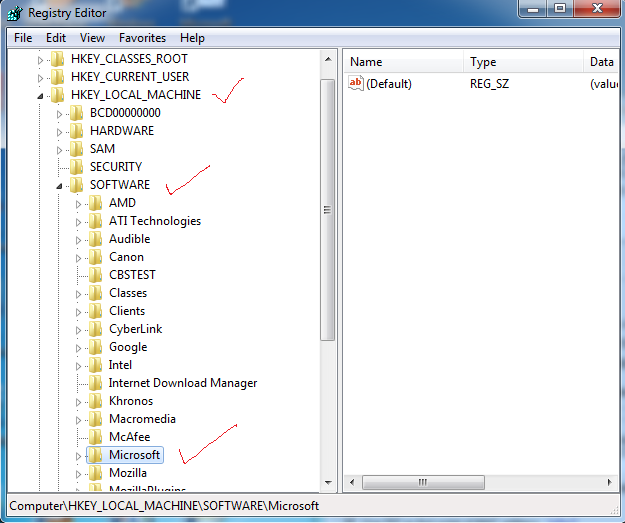Expand the HARDWARE key
Screen dimensions: 625x523
[x=59, y=132]
